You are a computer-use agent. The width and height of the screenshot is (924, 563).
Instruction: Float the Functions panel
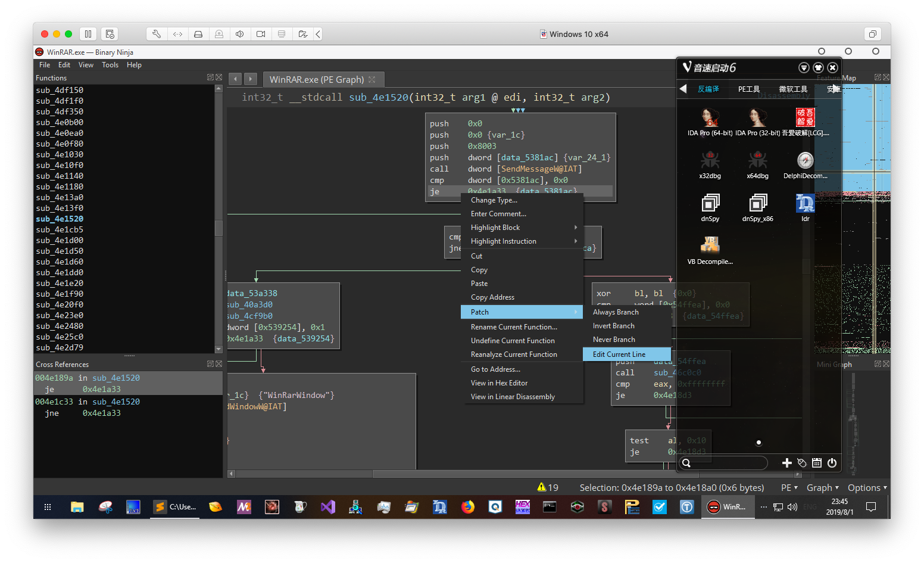tap(210, 77)
